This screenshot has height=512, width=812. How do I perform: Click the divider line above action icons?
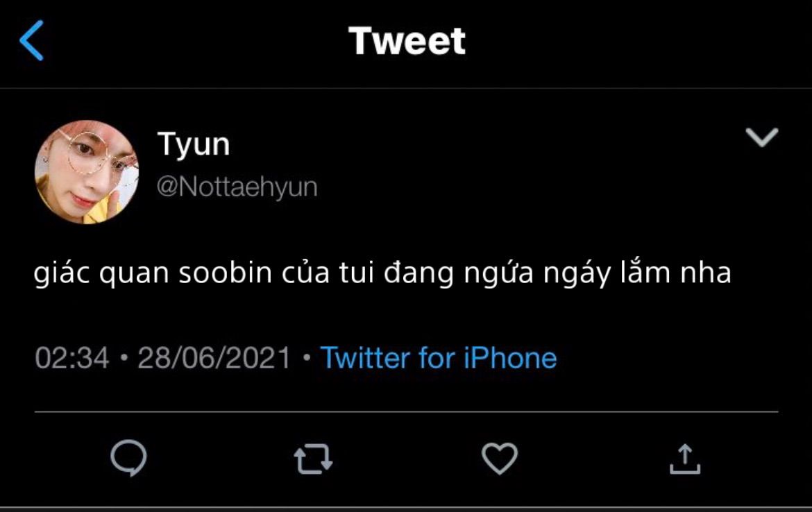pos(406,412)
